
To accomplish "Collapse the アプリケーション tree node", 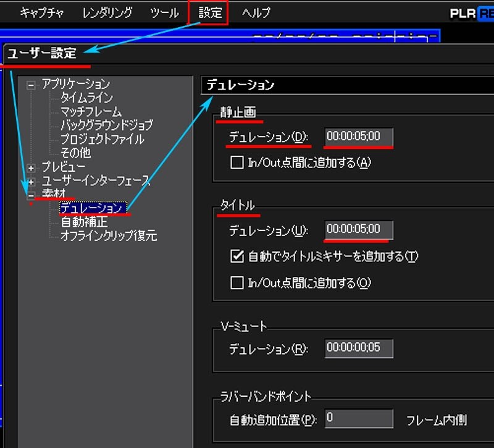I will [x=31, y=85].
